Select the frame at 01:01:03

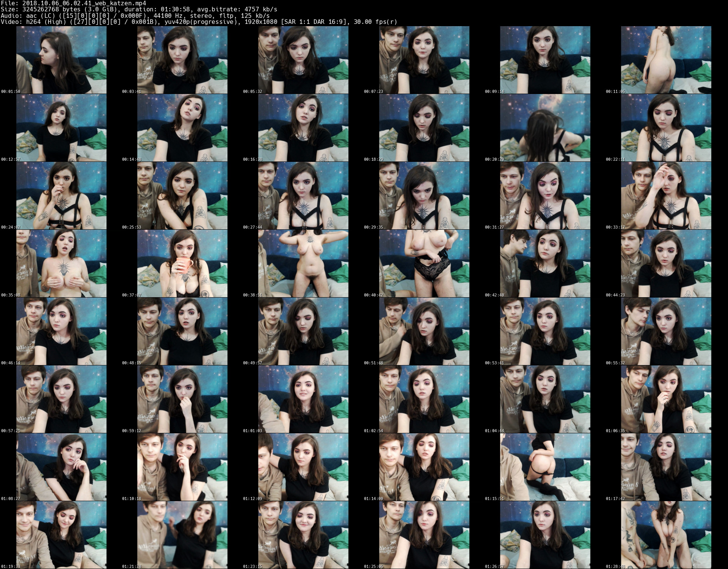pos(303,399)
